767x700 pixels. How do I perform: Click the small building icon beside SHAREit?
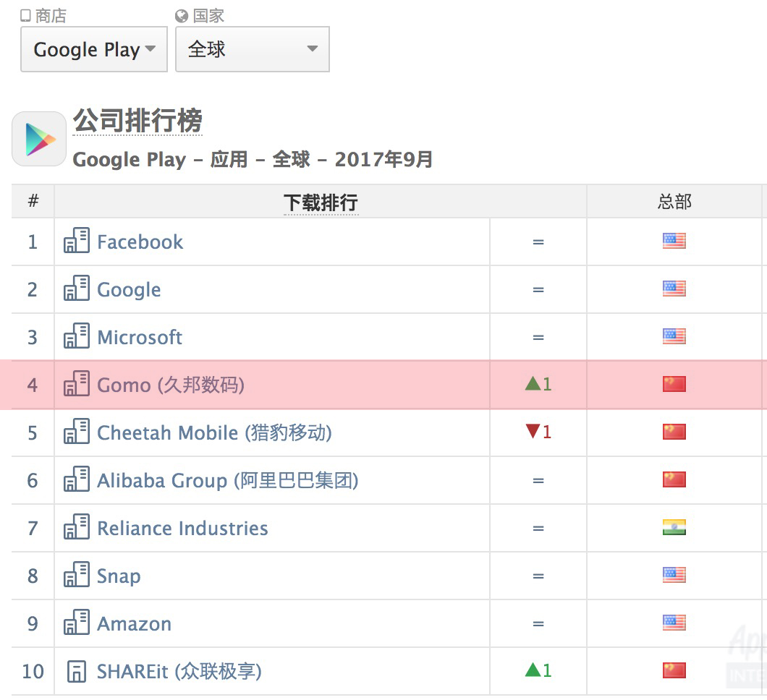76,671
